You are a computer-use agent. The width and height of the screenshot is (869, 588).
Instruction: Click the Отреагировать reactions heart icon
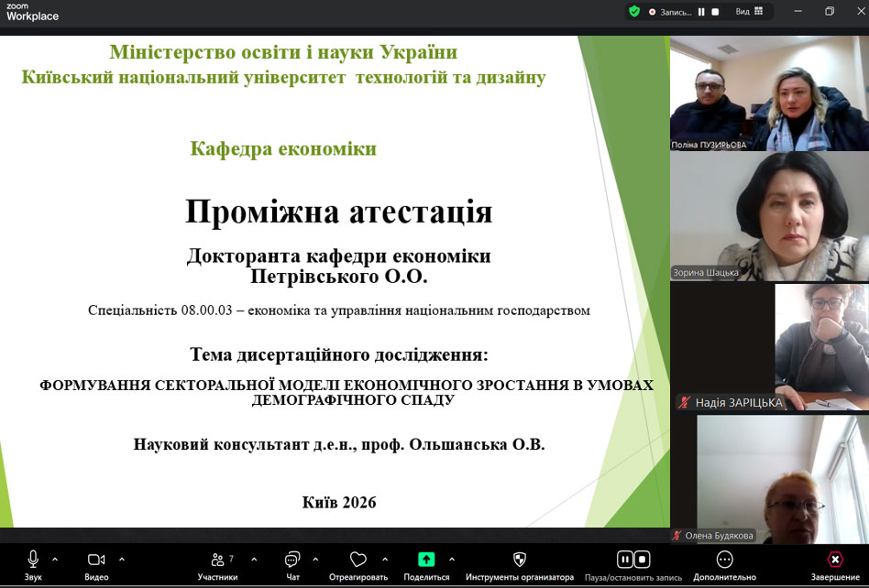pos(358,560)
